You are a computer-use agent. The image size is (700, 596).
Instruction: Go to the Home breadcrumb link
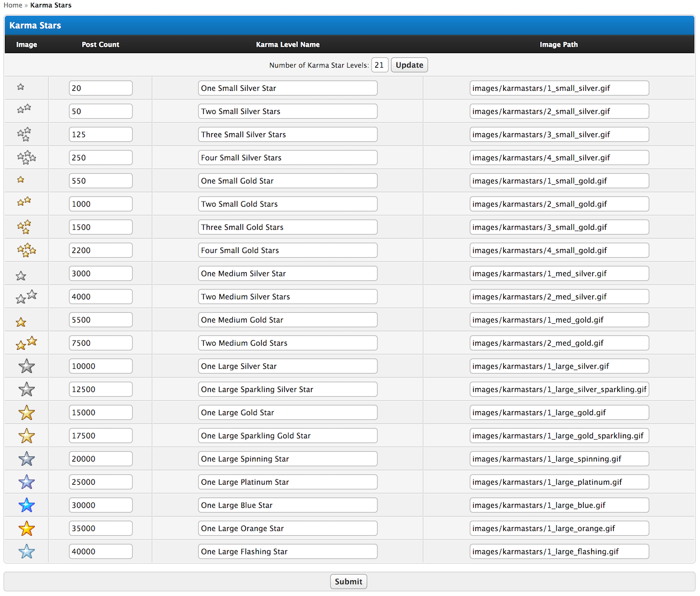click(13, 5)
